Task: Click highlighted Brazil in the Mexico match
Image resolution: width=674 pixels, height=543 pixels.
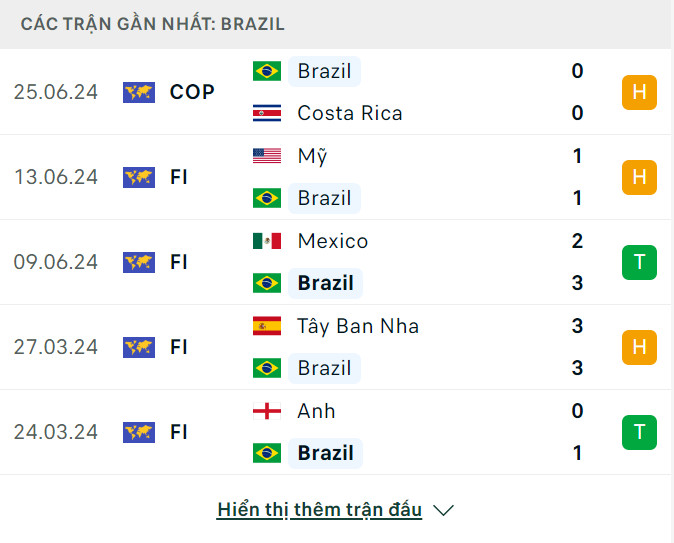Action: pos(326,283)
